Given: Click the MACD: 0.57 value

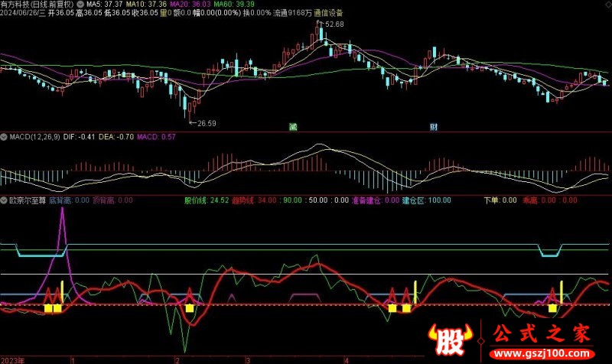Looking at the screenshot, I should tap(156, 137).
